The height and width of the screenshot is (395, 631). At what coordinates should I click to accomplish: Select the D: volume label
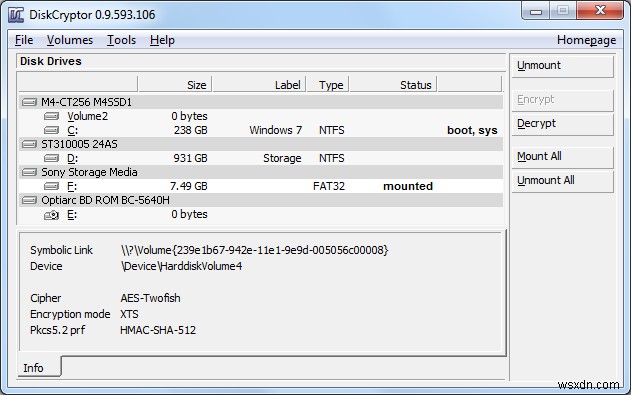tap(72, 158)
